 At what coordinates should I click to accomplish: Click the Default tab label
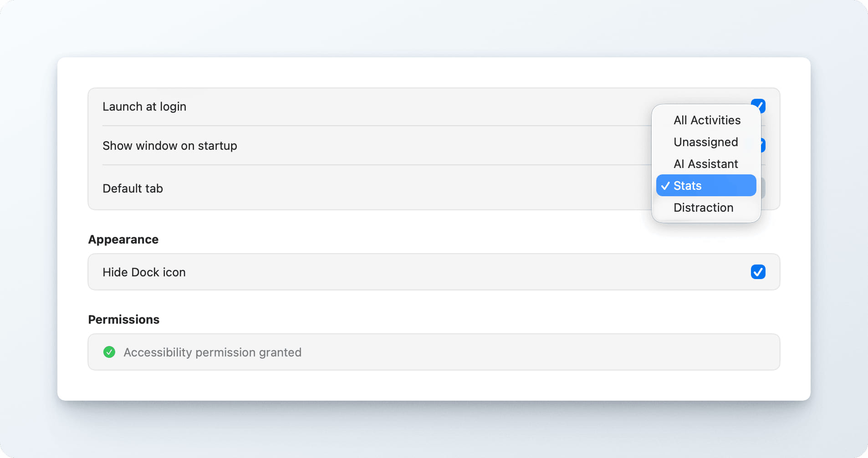tap(133, 188)
